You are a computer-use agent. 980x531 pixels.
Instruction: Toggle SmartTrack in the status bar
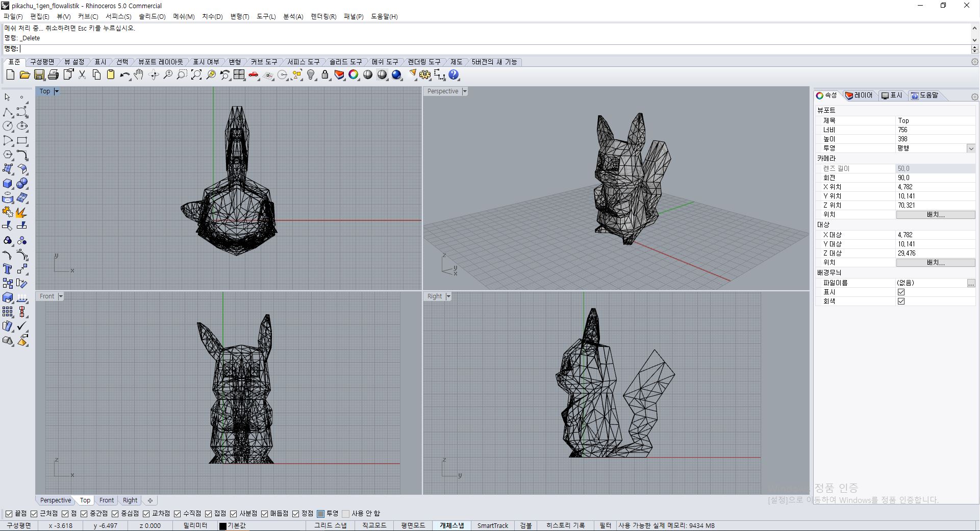[493, 525]
